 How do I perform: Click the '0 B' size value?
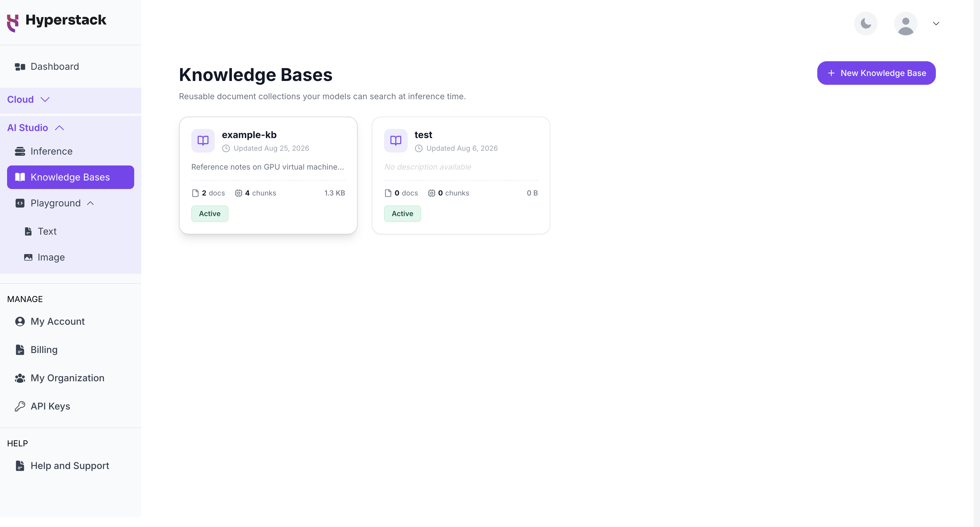click(x=532, y=193)
